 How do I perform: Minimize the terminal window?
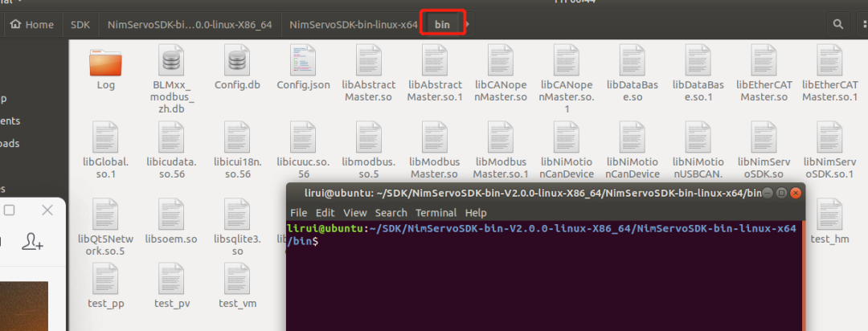coord(768,193)
